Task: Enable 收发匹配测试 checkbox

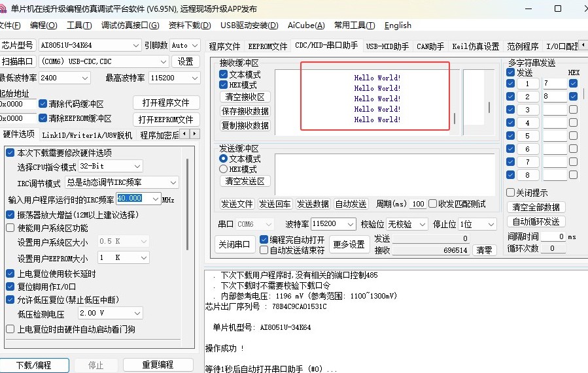Action: tap(433, 203)
